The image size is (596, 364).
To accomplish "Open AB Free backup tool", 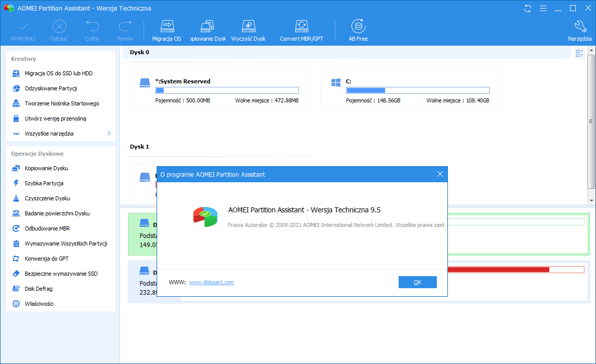I will (358, 31).
